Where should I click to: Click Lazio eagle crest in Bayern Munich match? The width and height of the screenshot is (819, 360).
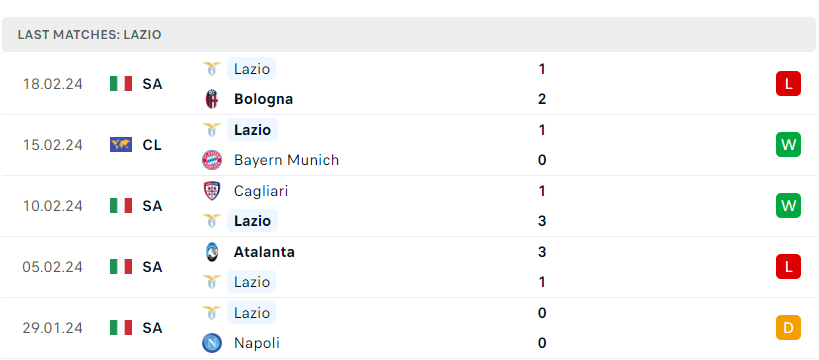click(x=212, y=130)
